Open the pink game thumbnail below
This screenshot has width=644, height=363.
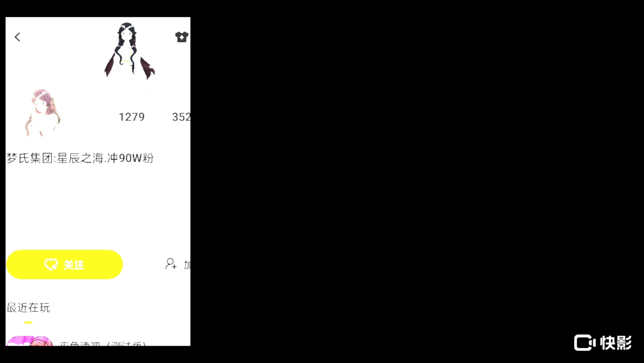click(30, 341)
